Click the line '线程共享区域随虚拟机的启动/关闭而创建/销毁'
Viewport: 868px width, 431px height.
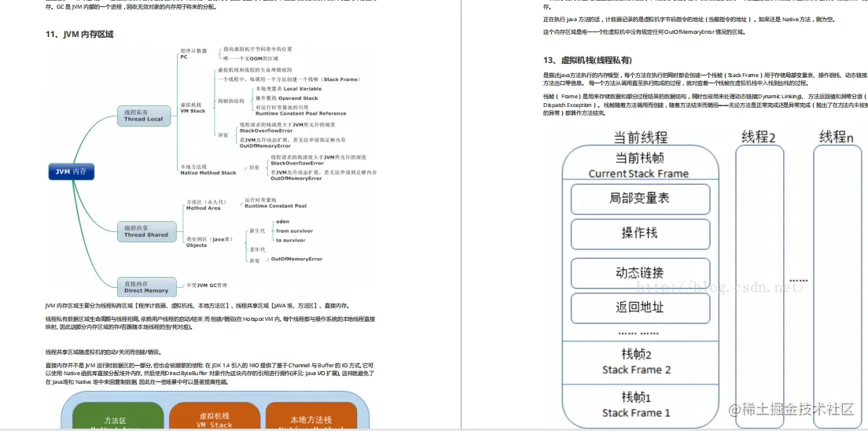[104, 352]
